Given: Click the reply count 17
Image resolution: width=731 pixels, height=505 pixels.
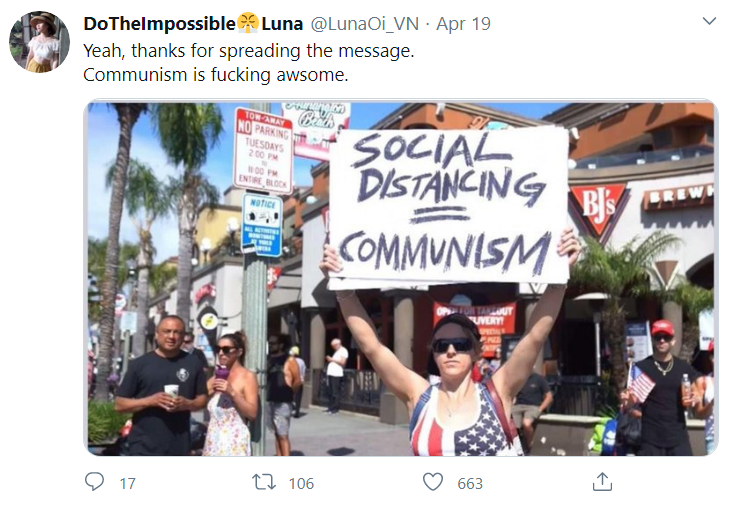Looking at the screenshot, I should 127,484.
